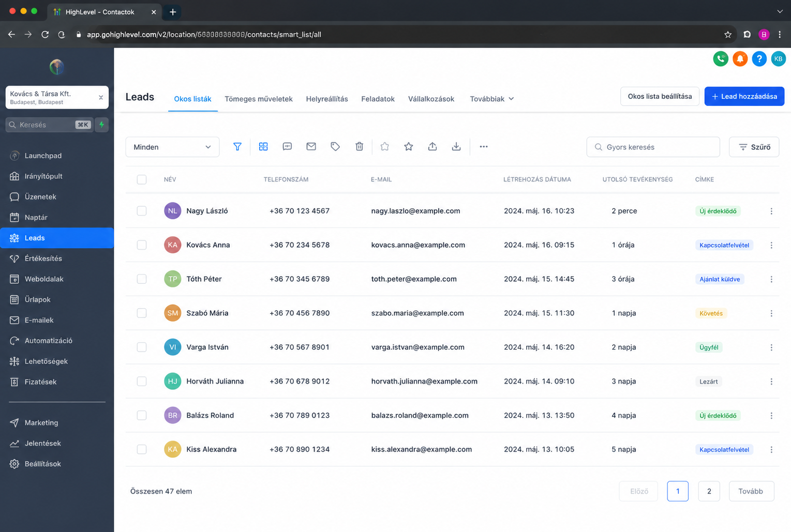Clear the Kovács & Társa Kft. location selector
Viewport: 791px width, 532px height.
101,97
